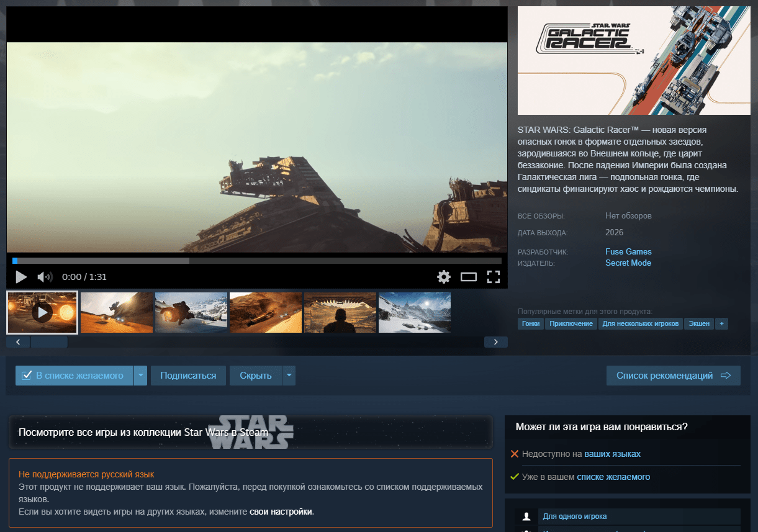
Task: Click the release date '2026'
Action: tap(615, 233)
